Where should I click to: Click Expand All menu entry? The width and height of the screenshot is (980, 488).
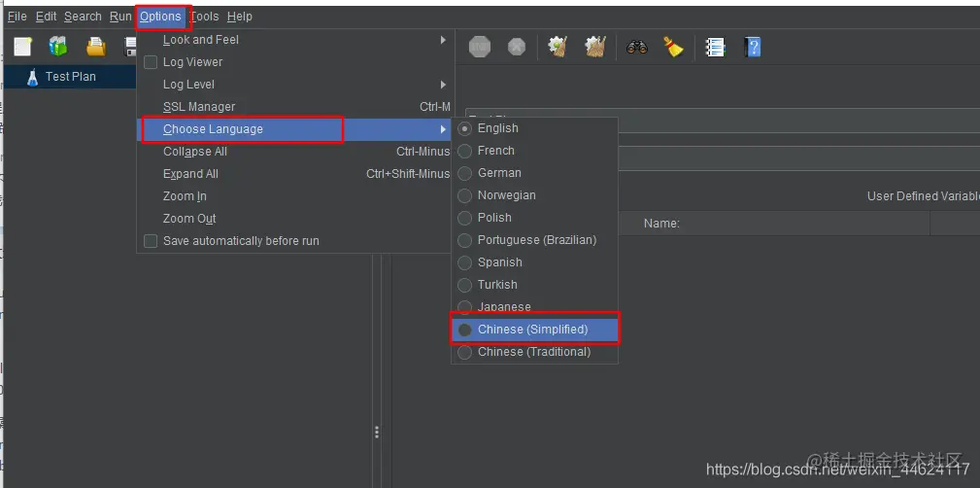pyautogui.click(x=293, y=174)
